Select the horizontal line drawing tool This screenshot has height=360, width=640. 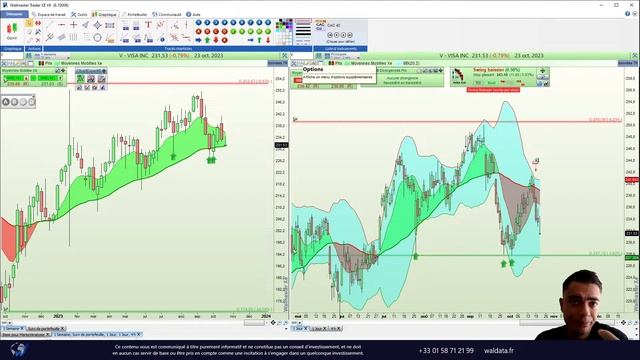[61, 25]
